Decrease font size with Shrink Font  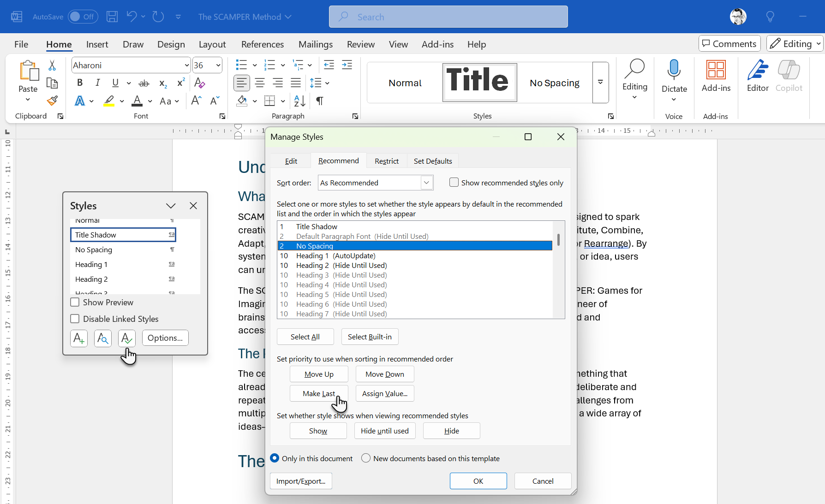tap(215, 101)
